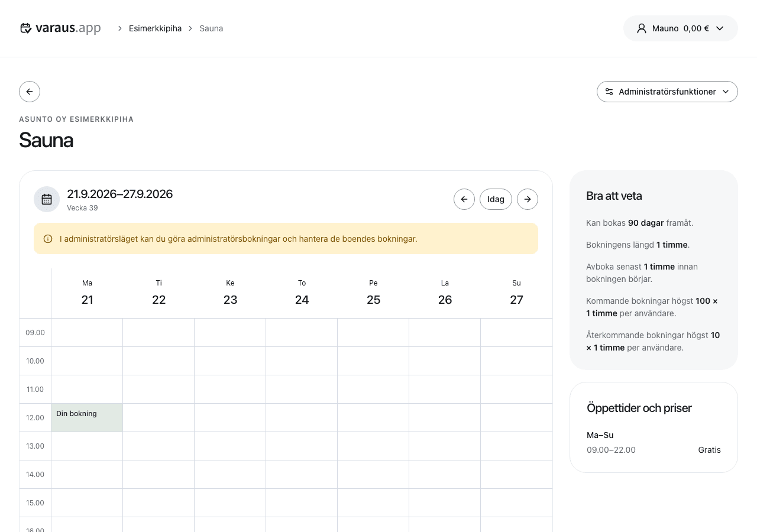Click the user profile icon next to Mauno
The height and width of the screenshot is (532, 757).
642,28
